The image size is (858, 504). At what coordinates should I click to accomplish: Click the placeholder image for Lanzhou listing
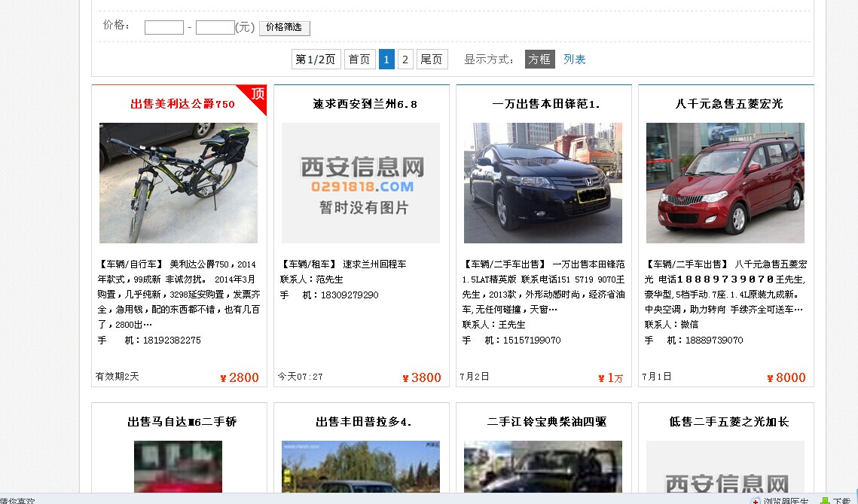(361, 183)
